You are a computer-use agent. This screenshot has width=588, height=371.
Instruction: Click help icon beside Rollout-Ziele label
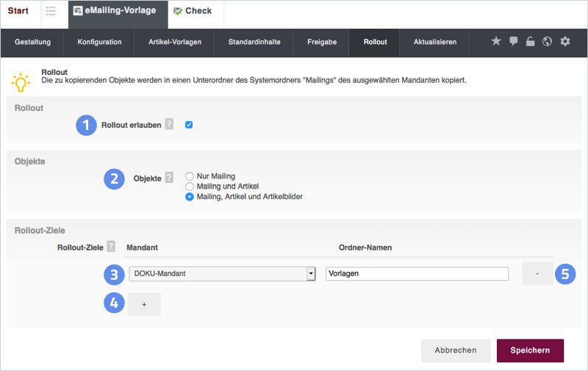[111, 247]
